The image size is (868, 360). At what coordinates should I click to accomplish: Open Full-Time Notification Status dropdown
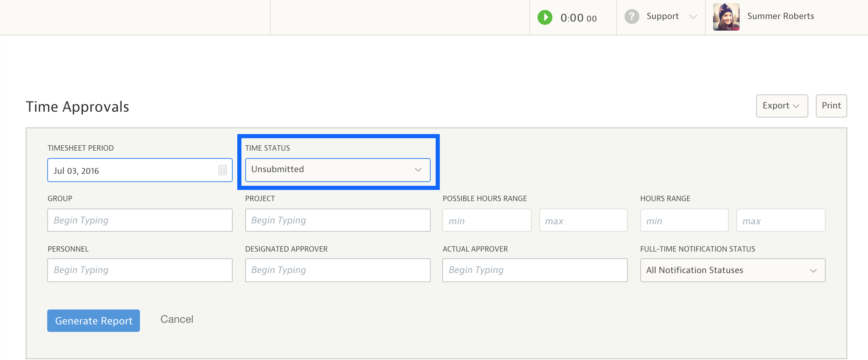[x=732, y=270]
